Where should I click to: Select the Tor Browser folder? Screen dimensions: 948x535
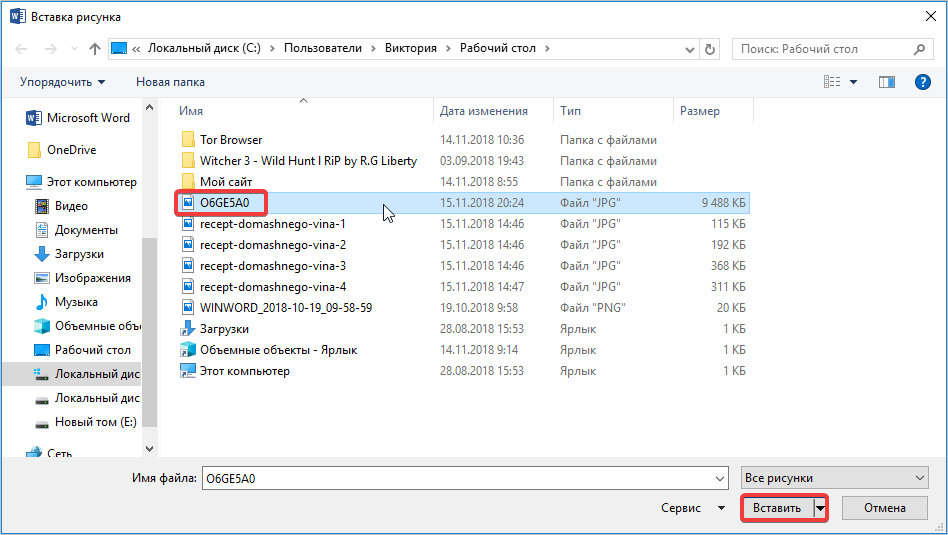click(230, 140)
